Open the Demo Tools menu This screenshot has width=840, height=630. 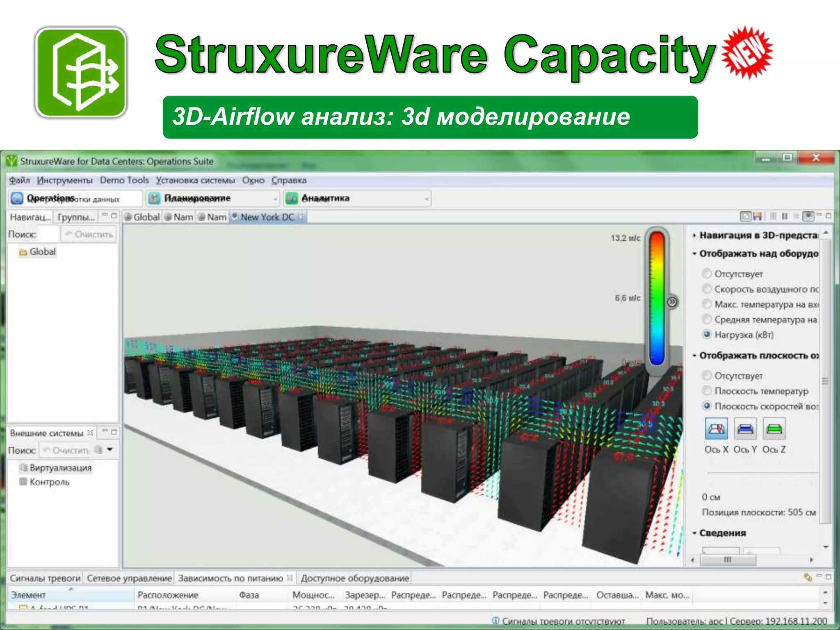click(124, 180)
